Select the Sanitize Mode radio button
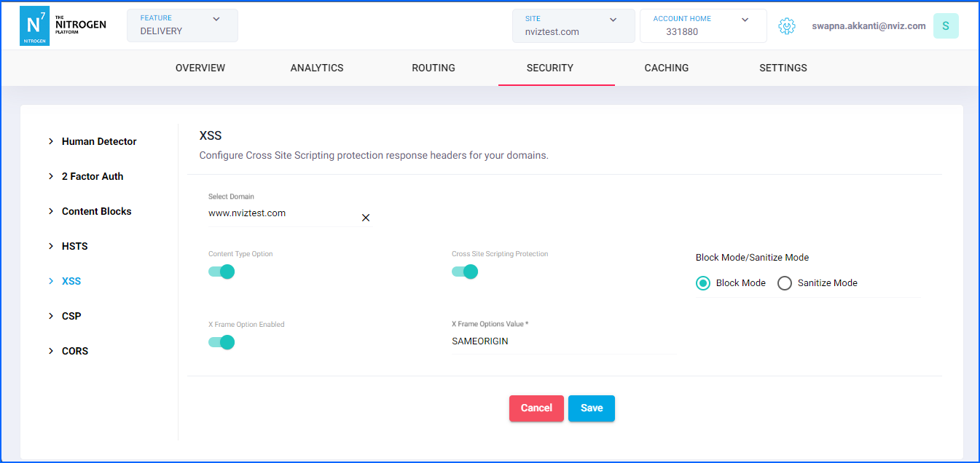Screen dimensions: 980x463 tap(785, 283)
